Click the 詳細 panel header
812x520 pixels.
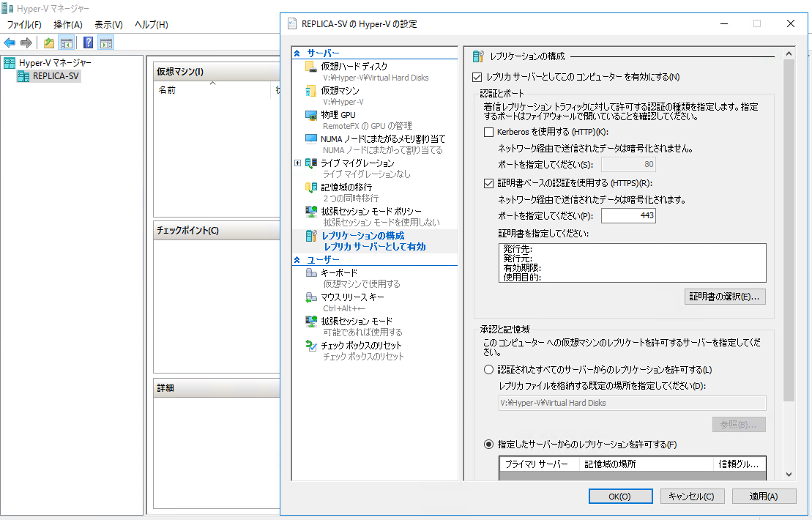coord(217,388)
